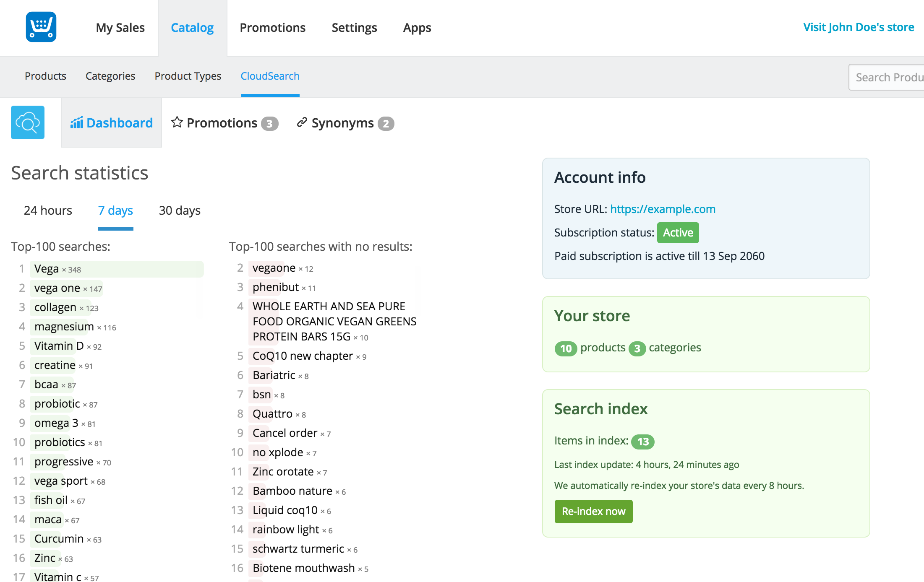Screen dimensions: 924x582
Task: Show statistics for 24 hours
Action: pyautogui.click(x=48, y=210)
